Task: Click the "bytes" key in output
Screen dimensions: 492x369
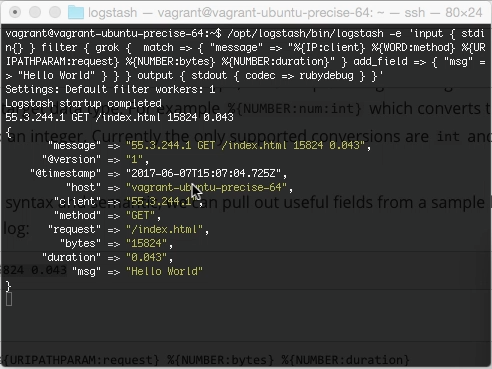Action: click(x=80, y=243)
